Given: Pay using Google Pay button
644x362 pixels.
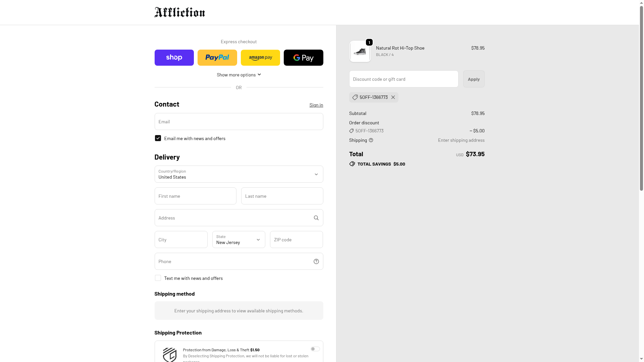Looking at the screenshot, I should (303, 58).
